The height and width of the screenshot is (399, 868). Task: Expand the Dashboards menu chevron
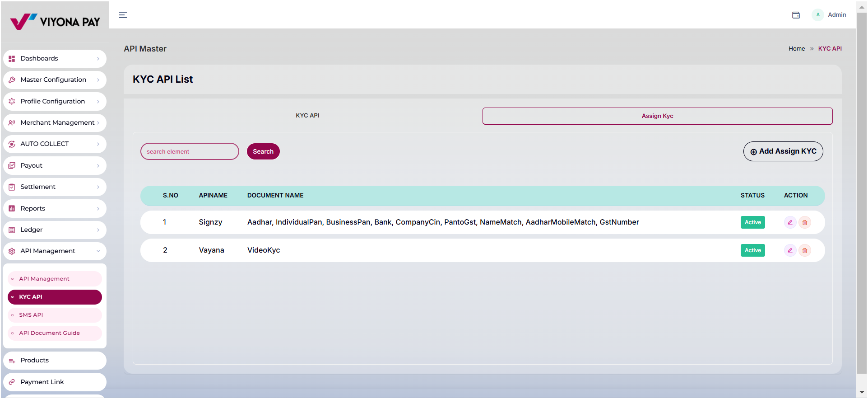coord(98,59)
